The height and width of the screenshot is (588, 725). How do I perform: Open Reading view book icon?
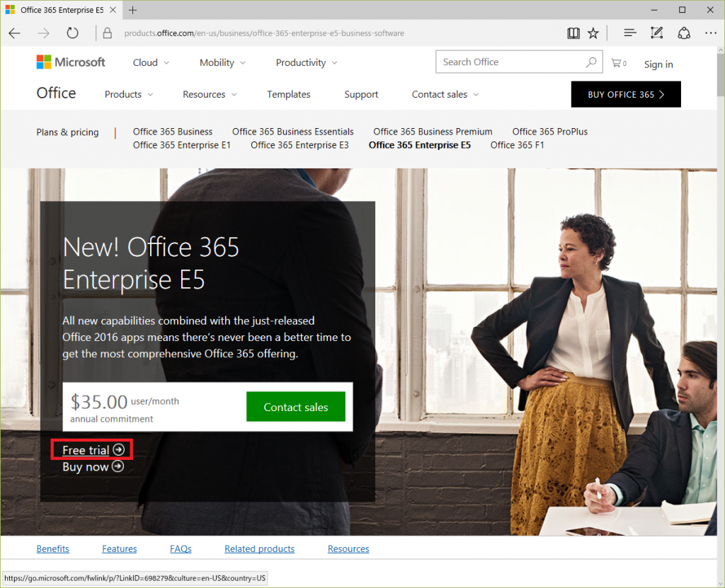(573, 33)
